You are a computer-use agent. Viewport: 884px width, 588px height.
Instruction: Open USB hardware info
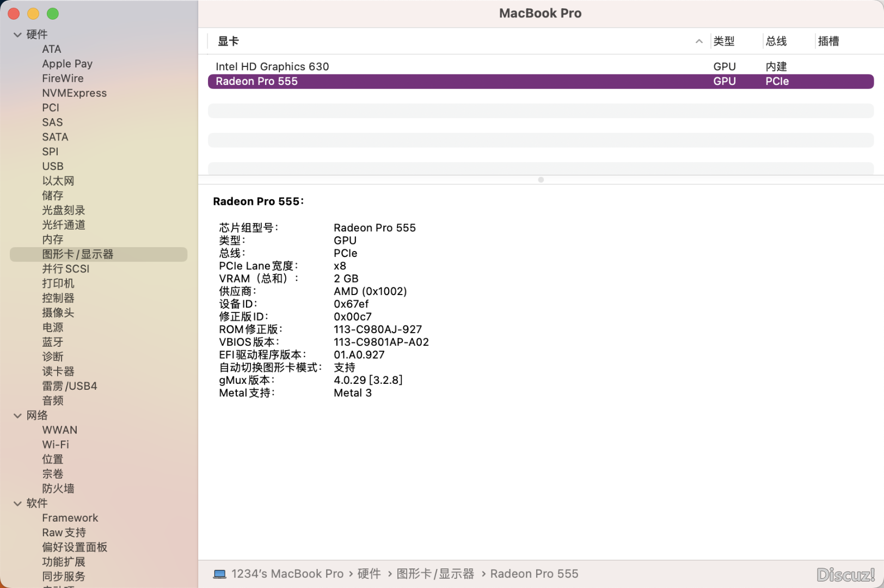click(53, 167)
